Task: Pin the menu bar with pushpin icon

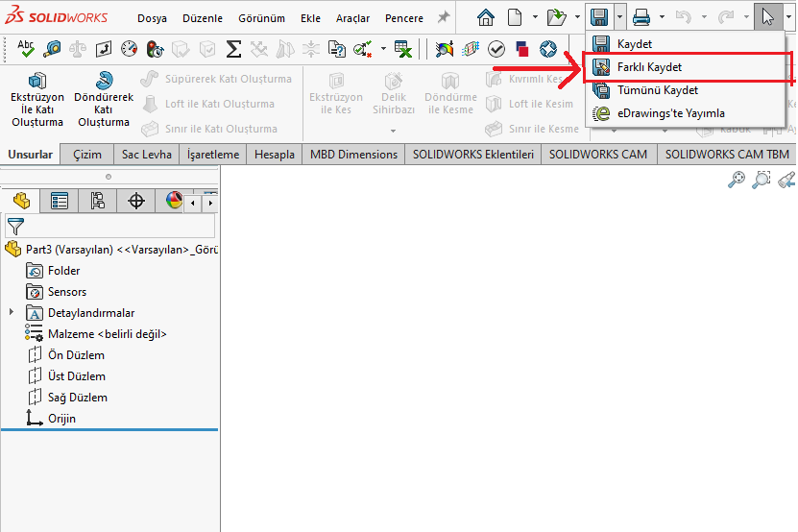Action: pyautogui.click(x=443, y=17)
